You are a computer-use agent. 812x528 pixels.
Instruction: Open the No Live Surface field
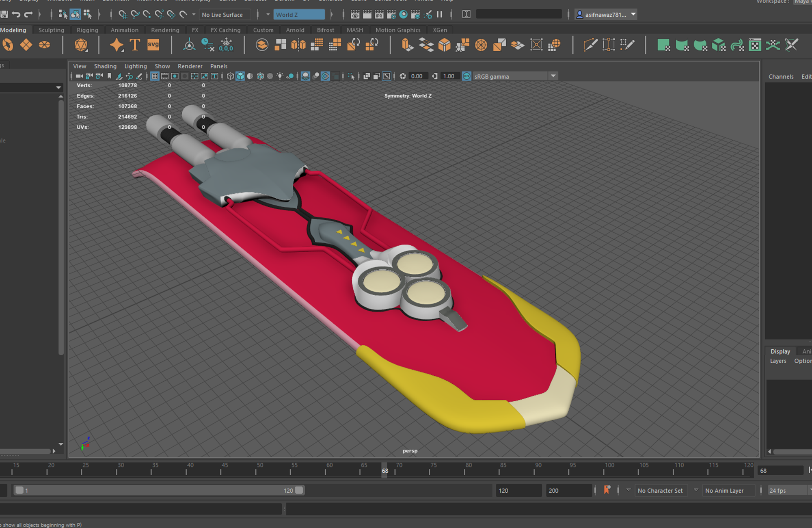point(226,15)
